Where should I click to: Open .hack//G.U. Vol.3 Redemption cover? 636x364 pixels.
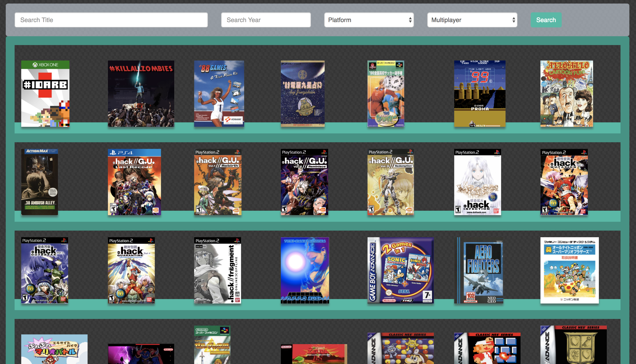(391, 182)
